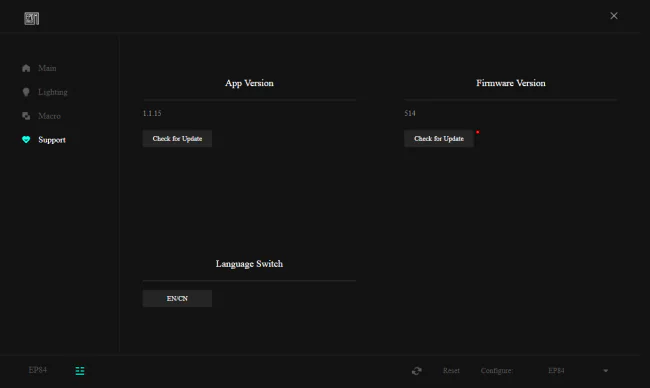
Task: Open the Main page from the sidebar
Action: [47, 68]
